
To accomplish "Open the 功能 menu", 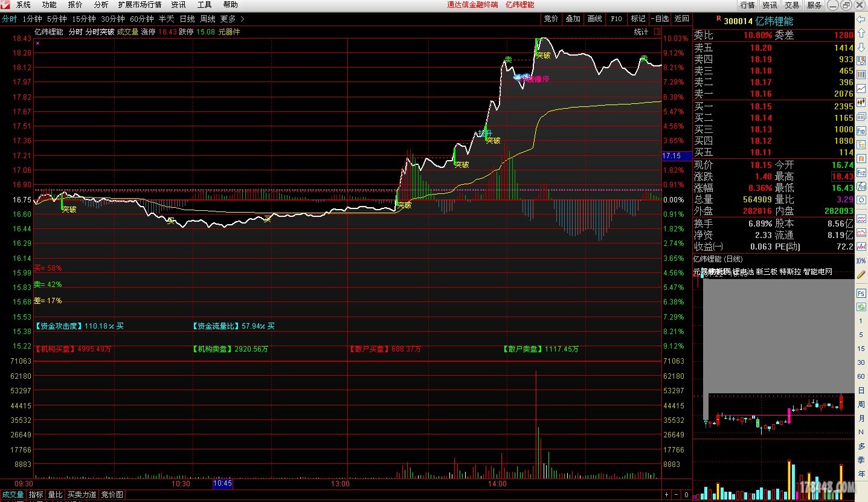I will (x=50, y=5).
